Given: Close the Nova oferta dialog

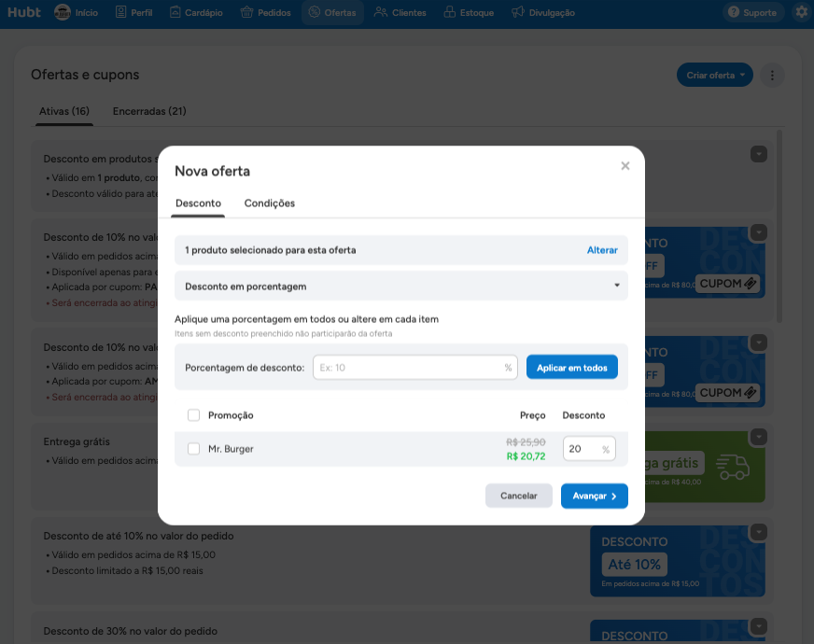Looking at the screenshot, I should tap(625, 166).
